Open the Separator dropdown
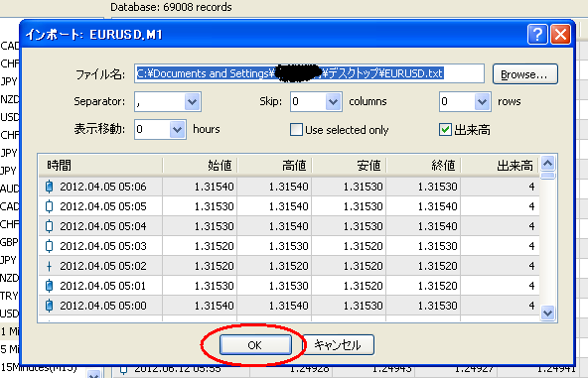 click(x=192, y=101)
